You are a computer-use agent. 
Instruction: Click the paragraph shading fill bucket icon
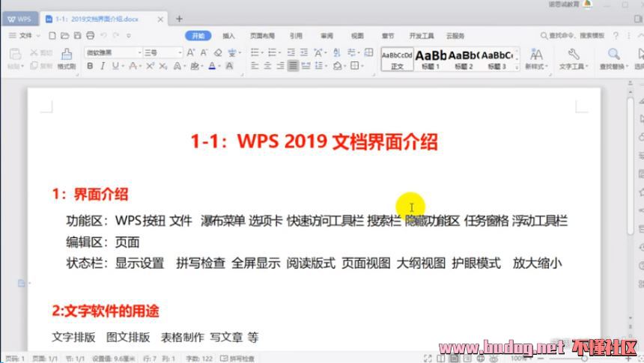point(338,66)
